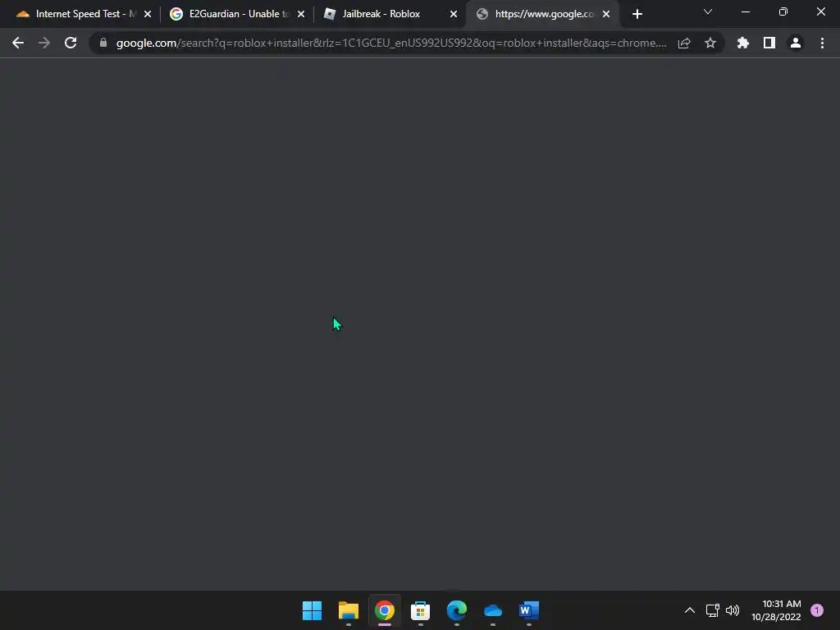Open Microsoft Word from the taskbar

pos(529,610)
